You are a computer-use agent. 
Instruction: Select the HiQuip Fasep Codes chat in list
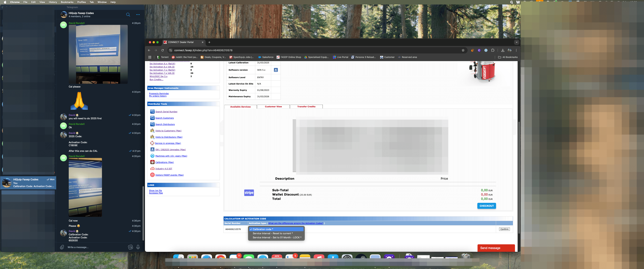pyautogui.click(x=28, y=183)
